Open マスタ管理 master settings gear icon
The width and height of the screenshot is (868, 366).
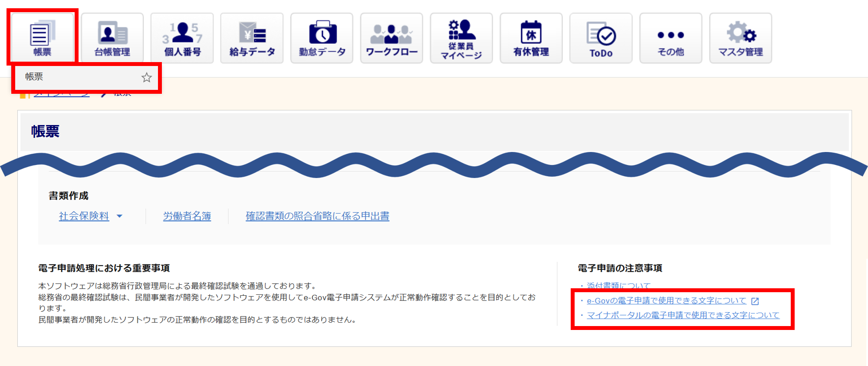click(x=740, y=38)
